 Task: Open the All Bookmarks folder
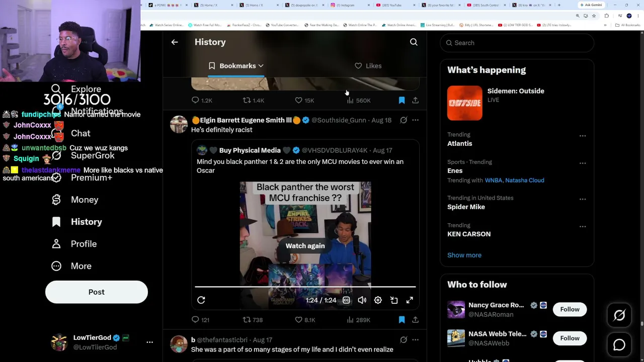628,25
